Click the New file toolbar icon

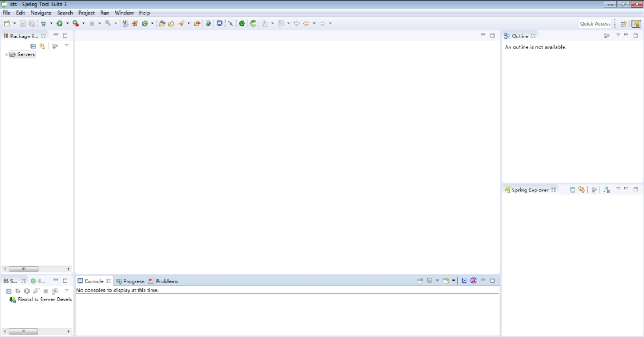coord(7,23)
